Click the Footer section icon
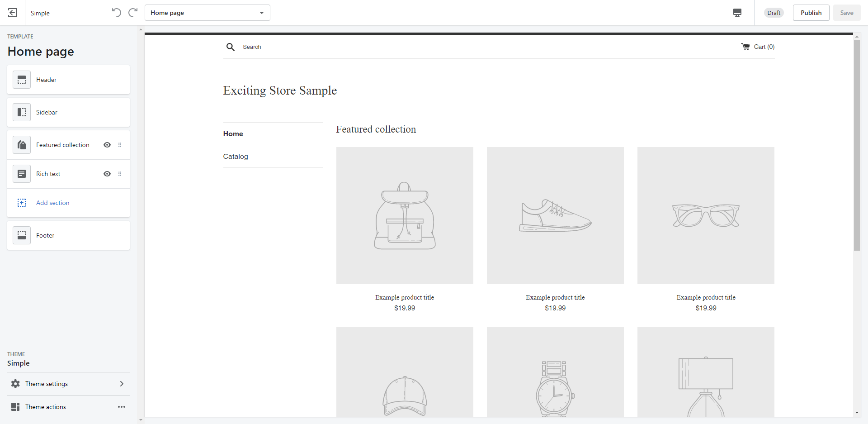 (21, 235)
